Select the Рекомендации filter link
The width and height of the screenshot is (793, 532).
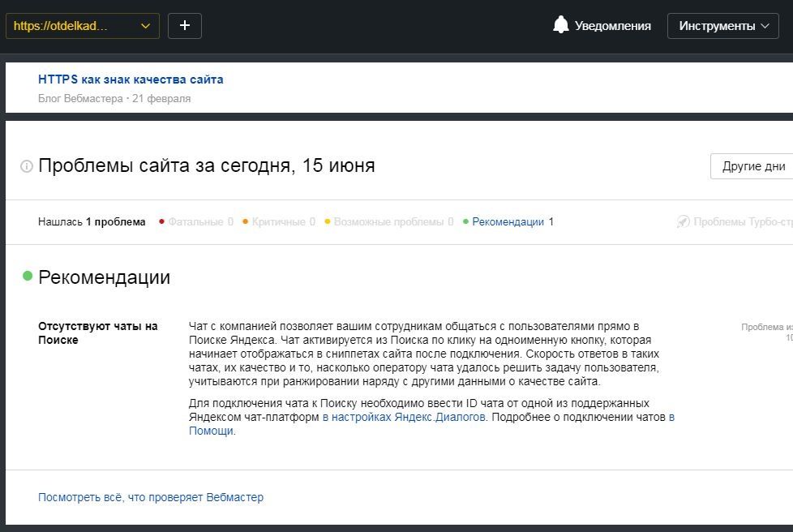tap(508, 221)
